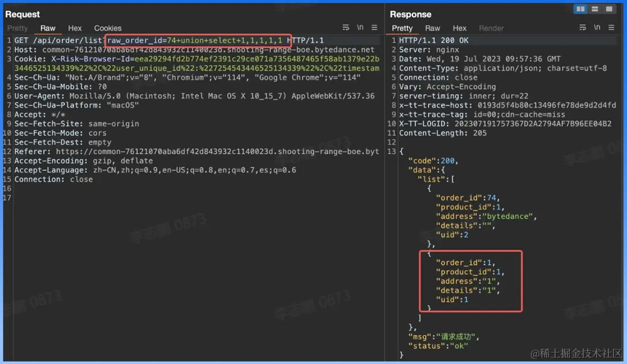Click X-TT-LOGID response header

click(505, 124)
